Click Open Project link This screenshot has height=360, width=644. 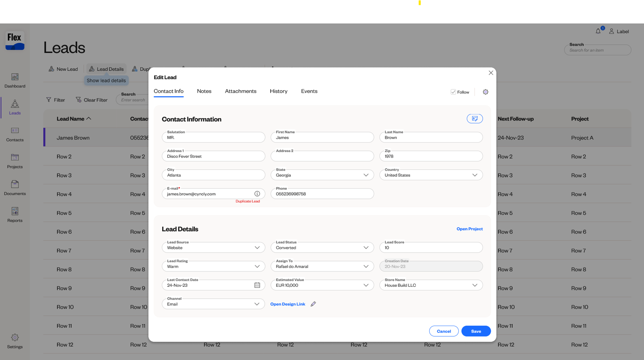(x=470, y=229)
